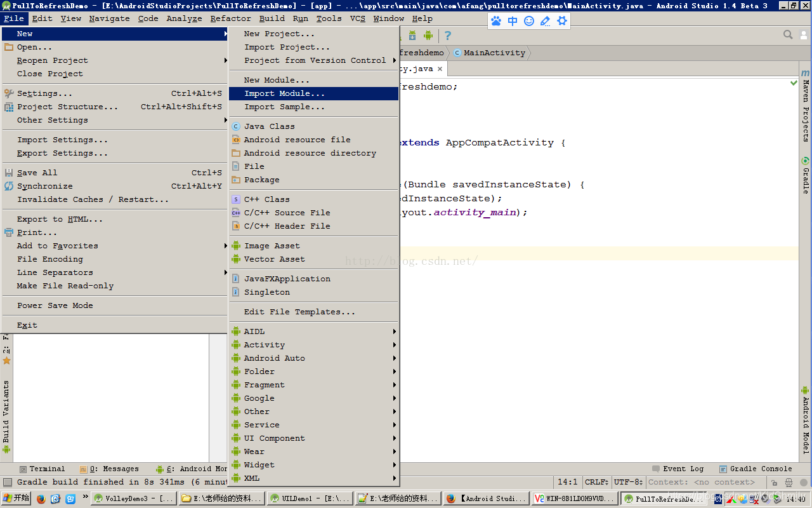Open the Messages tool window button

[109, 469]
